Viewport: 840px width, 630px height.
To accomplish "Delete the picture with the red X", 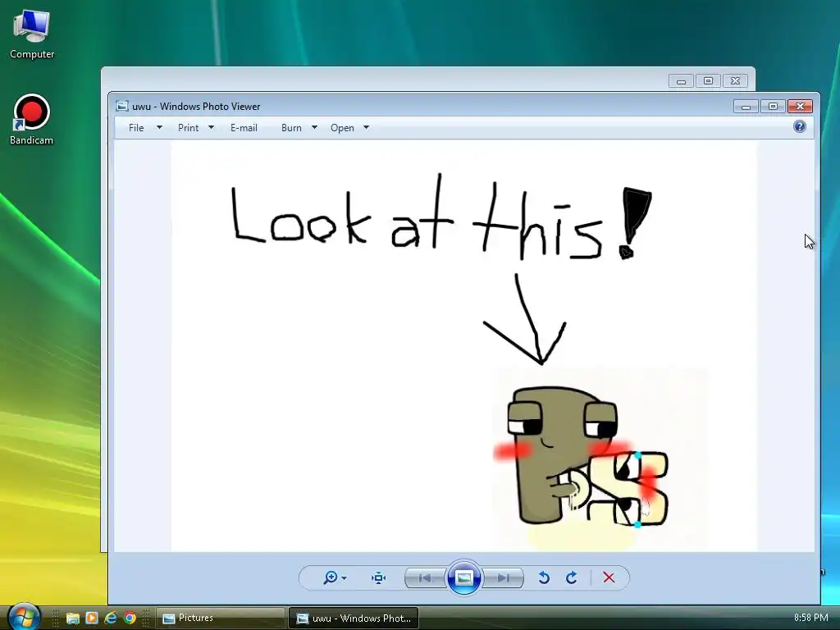I will tap(609, 577).
